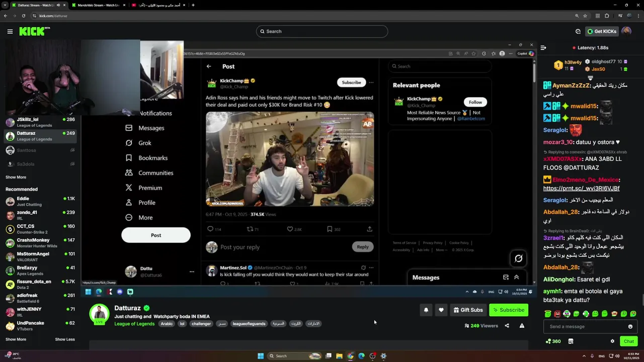Screen dimensions: 644x362
Task: Click the Kick search field
Action: click(322, 31)
